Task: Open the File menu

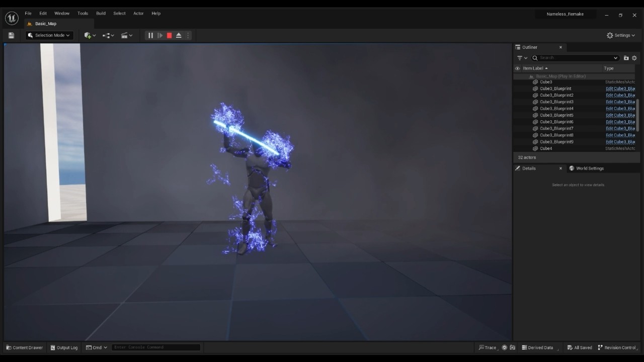Action: [x=28, y=13]
